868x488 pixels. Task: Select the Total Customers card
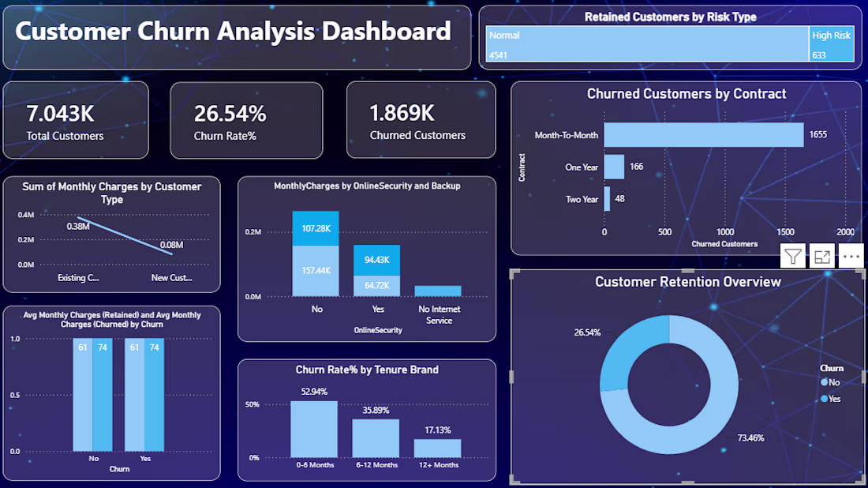[x=76, y=120]
